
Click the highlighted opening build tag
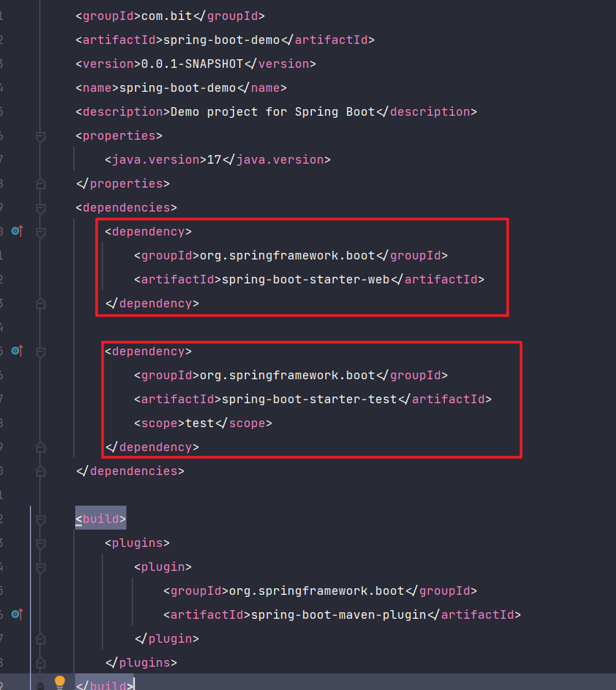100,519
